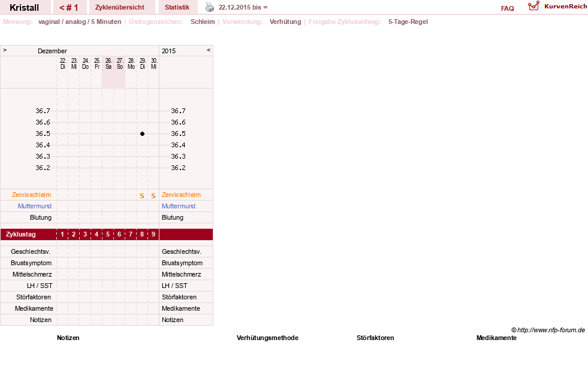Click the left Zervixschleim label
The height and width of the screenshot is (373, 588).
(32, 195)
